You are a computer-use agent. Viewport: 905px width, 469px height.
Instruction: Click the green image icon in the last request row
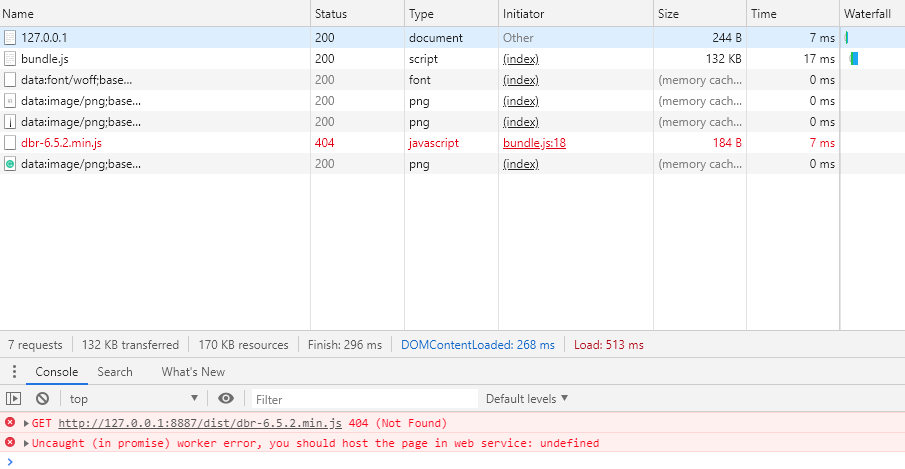click(10, 164)
